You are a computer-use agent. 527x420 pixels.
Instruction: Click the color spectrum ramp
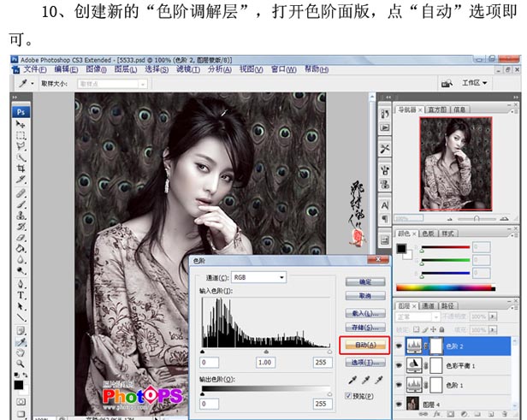coord(446,288)
